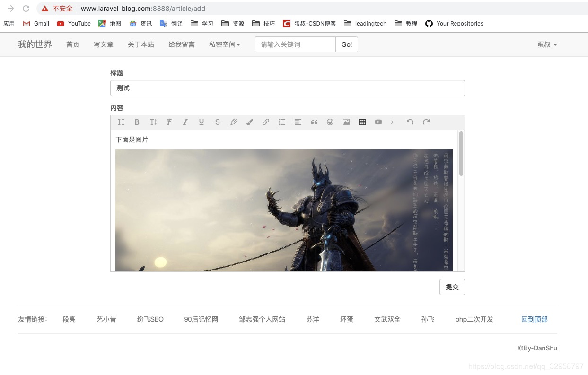Apply strikethrough to selected text
The height and width of the screenshot is (375, 588).
[218, 122]
